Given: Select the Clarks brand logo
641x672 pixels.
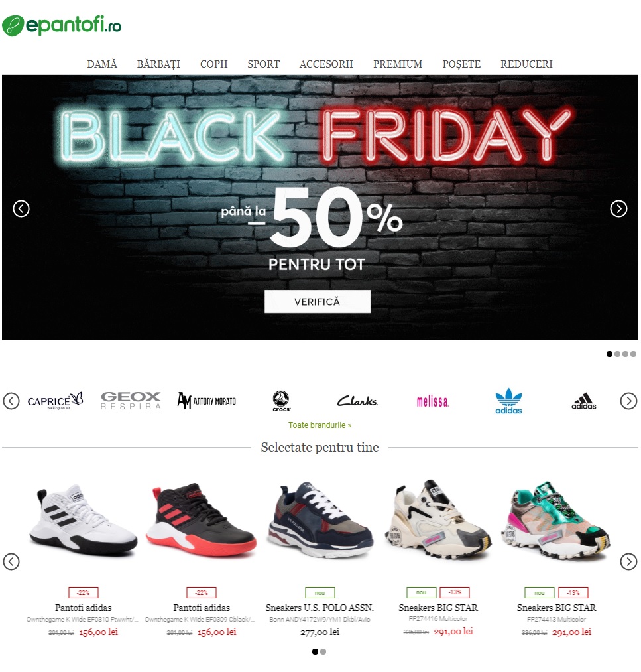Looking at the screenshot, I should pyautogui.click(x=357, y=401).
